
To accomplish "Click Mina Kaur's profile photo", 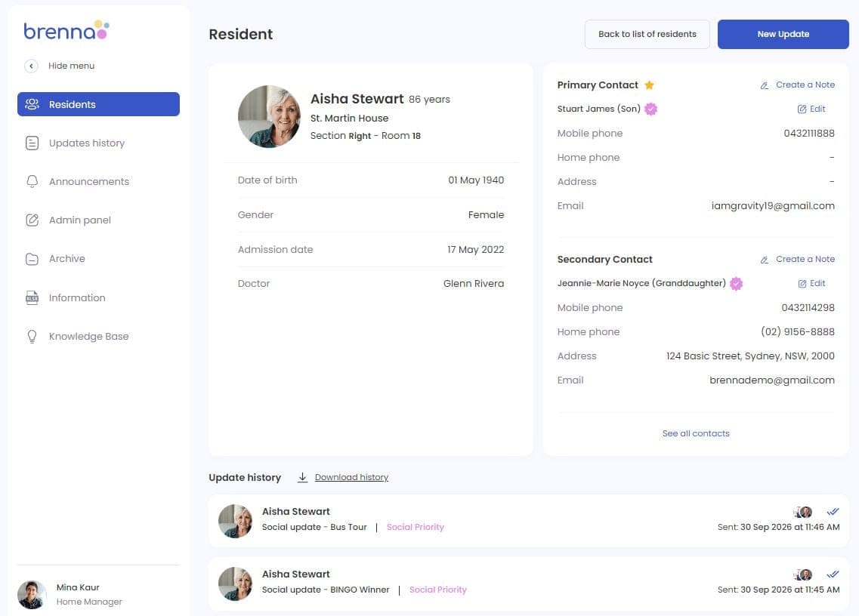I will (32, 595).
